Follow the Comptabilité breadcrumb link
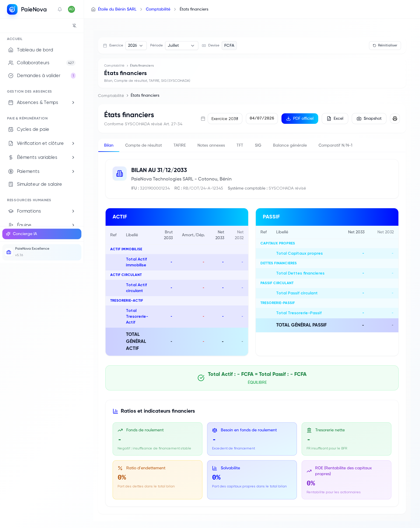This screenshot has height=528, width=420. coord(158,9)
